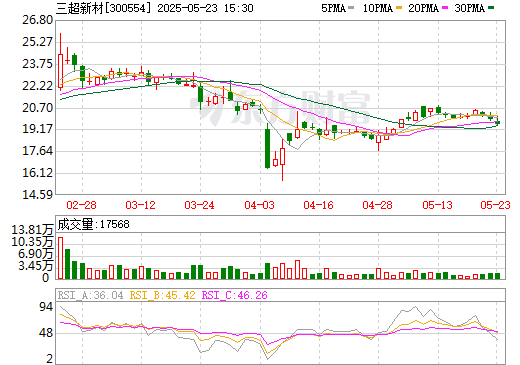
Task: Click the price axis label 16.12
Action: click(x=37, y=173)
